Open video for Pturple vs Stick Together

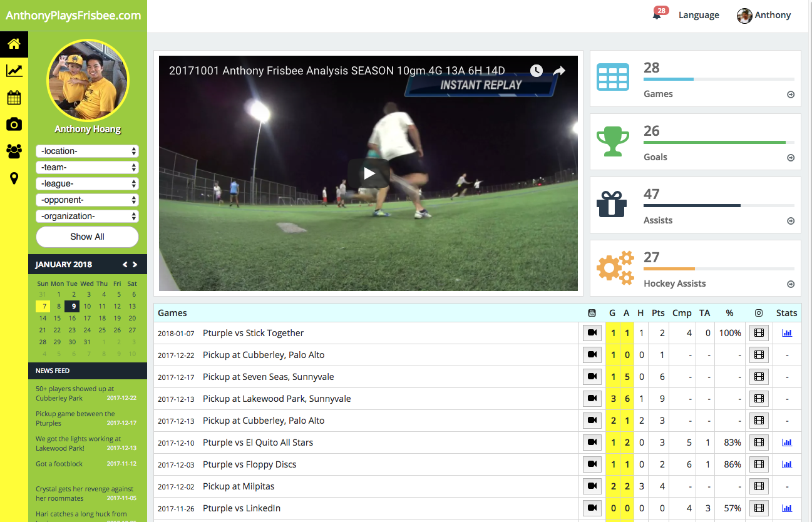coord(592,333)
